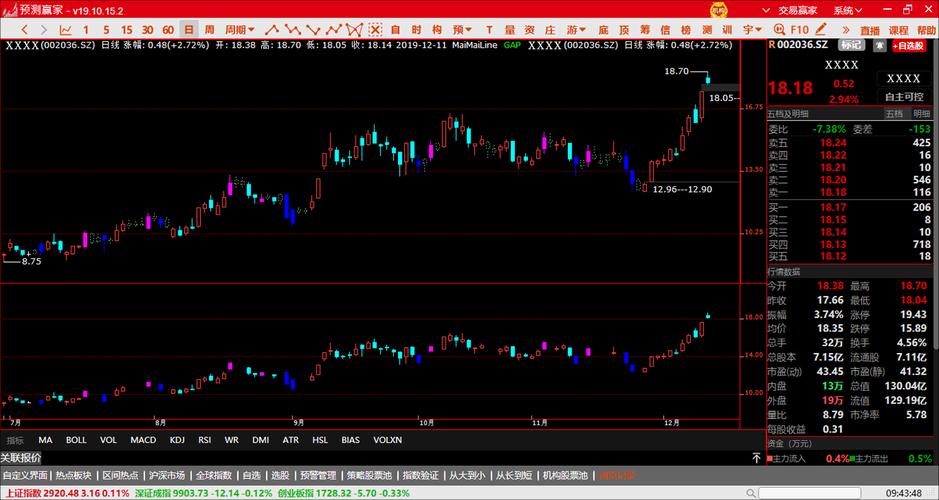Screen dimensions: 939x500
Task: Click the 关联报价 panel up-arrow control
Action: (755, 458)
